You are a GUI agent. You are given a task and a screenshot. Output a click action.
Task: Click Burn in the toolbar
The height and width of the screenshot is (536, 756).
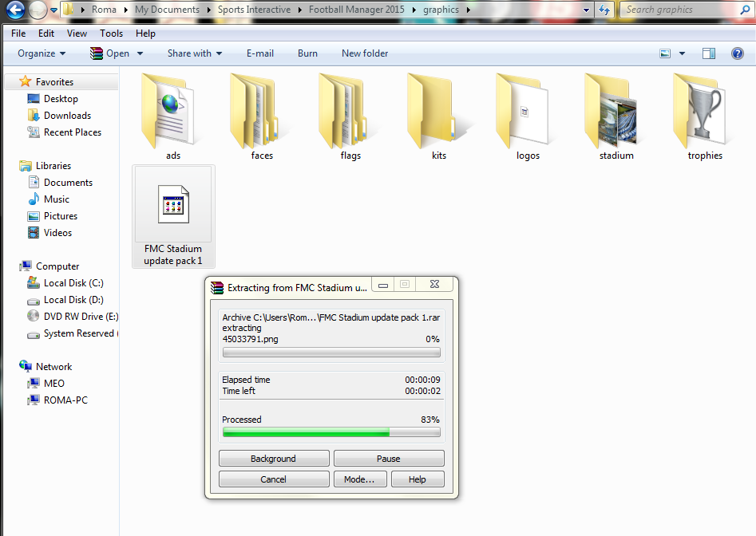tap(307, 53)
